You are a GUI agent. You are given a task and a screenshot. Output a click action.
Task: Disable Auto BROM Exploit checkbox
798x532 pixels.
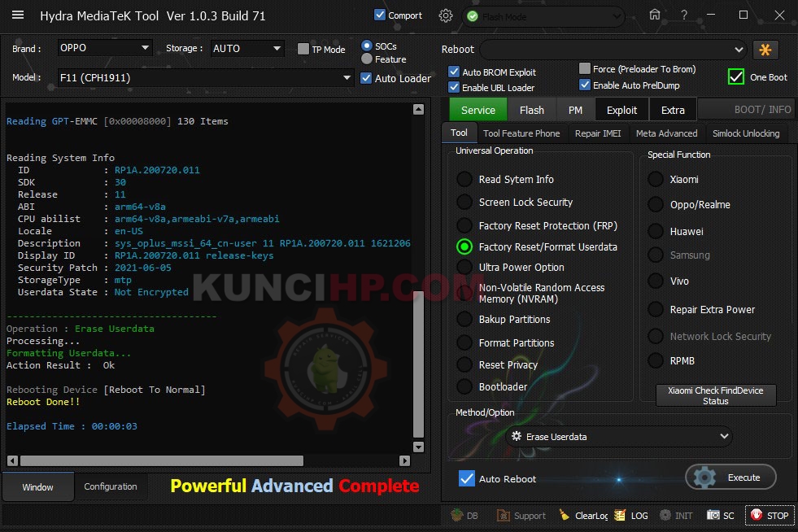[x=454, y=72]
